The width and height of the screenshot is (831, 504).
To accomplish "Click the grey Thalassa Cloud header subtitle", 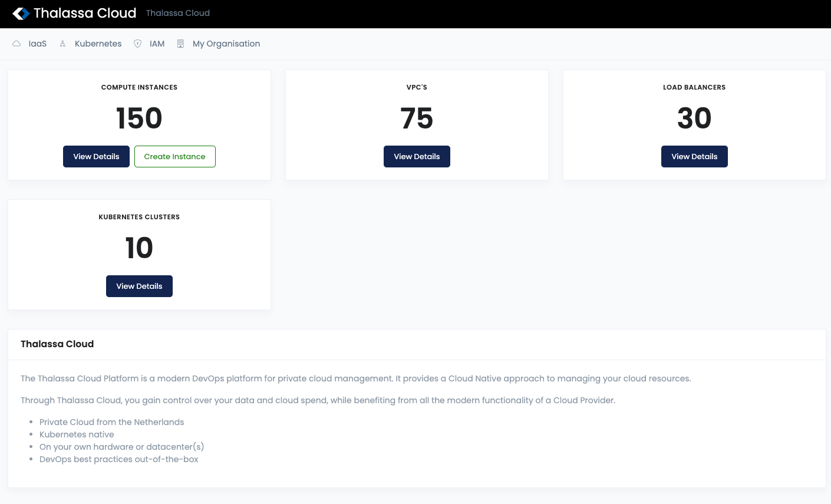I will point(178,13).
